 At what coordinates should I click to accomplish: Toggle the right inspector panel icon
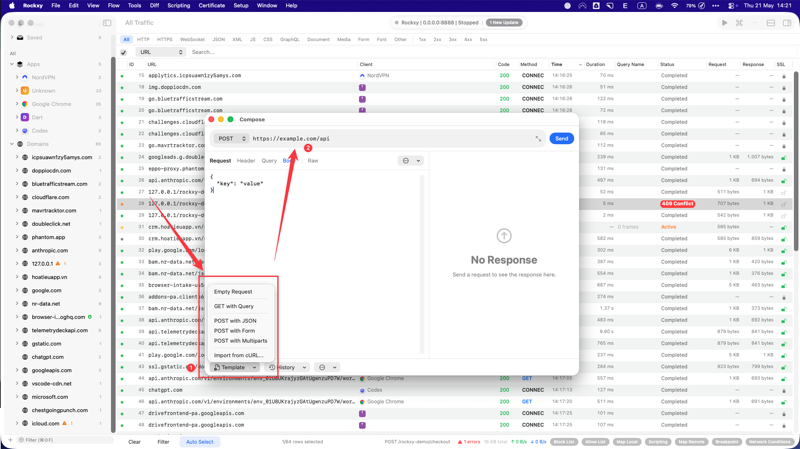pos(787,23)
